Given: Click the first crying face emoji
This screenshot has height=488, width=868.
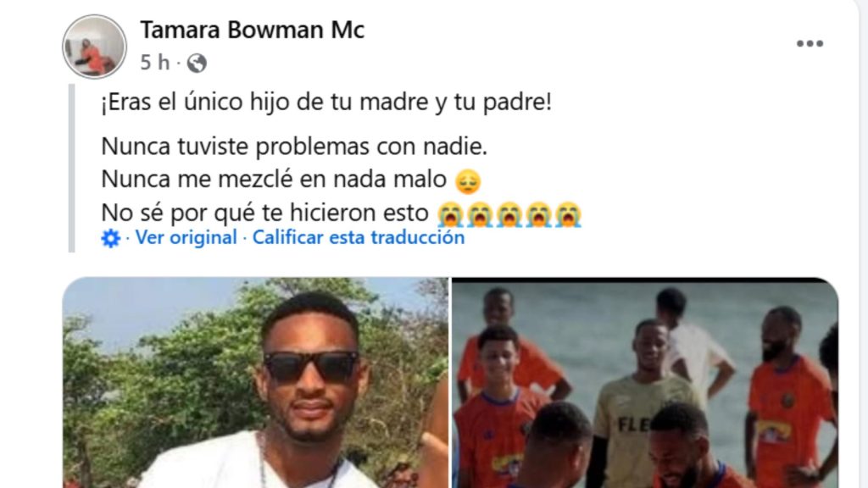Looking at the screenshot, I should [x=450, y=214].
